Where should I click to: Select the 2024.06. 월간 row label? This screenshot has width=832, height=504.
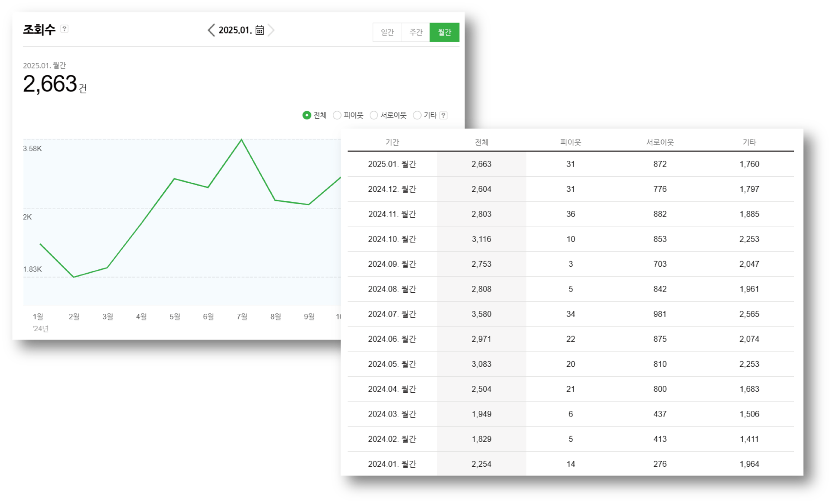392,339
